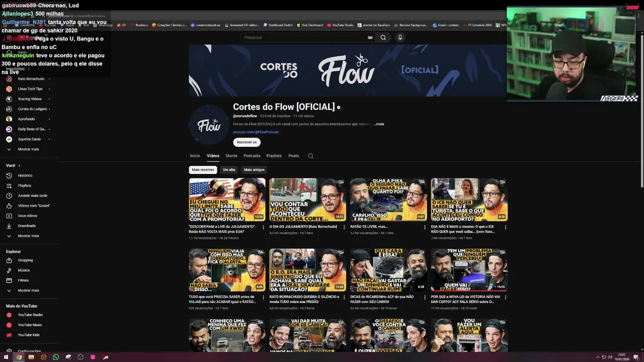644x362 pixels.
Task: Open File Explorer from the taskbar
Action: coord(31,357)
